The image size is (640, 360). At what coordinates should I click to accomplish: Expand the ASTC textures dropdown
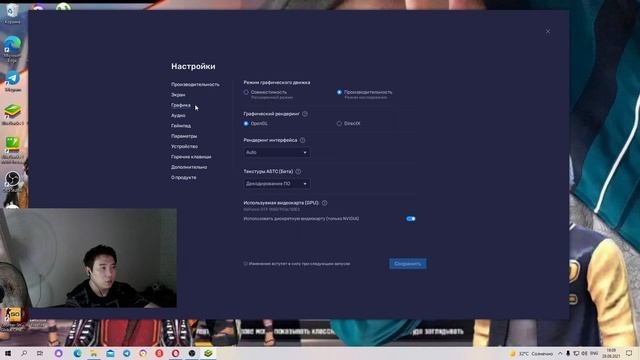(x=276, y=184)
